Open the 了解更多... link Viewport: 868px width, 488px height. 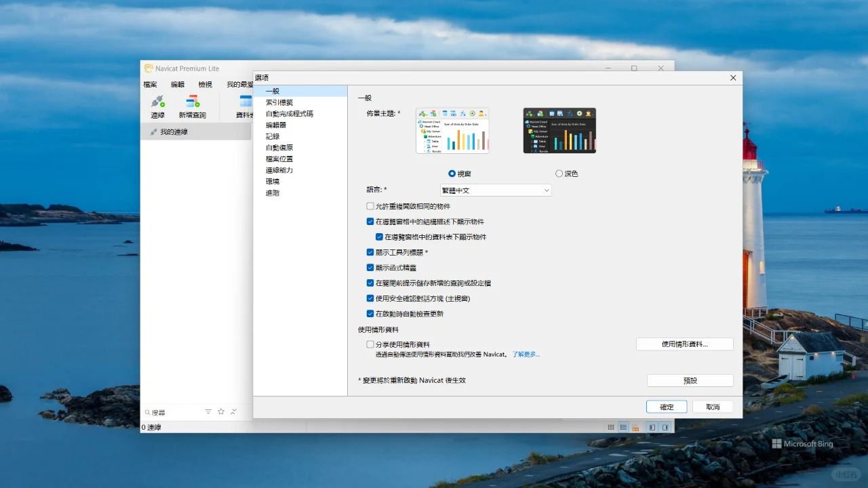[x=526, y=354]
